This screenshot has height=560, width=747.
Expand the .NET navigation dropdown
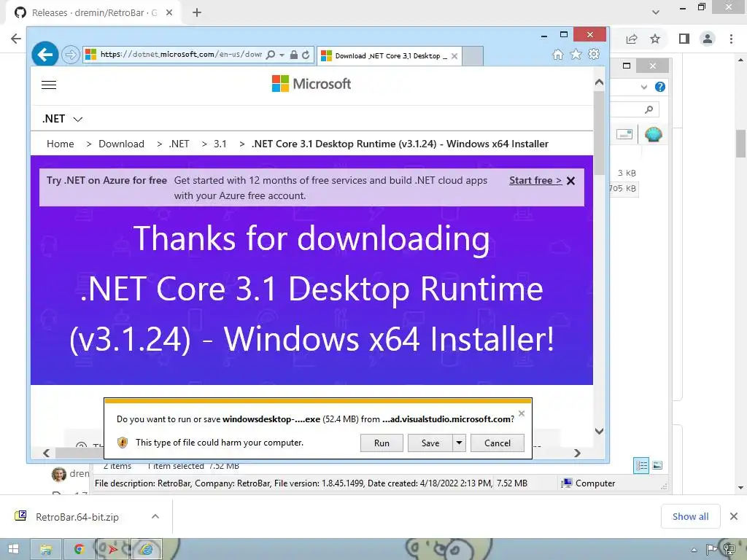[63, 119]
